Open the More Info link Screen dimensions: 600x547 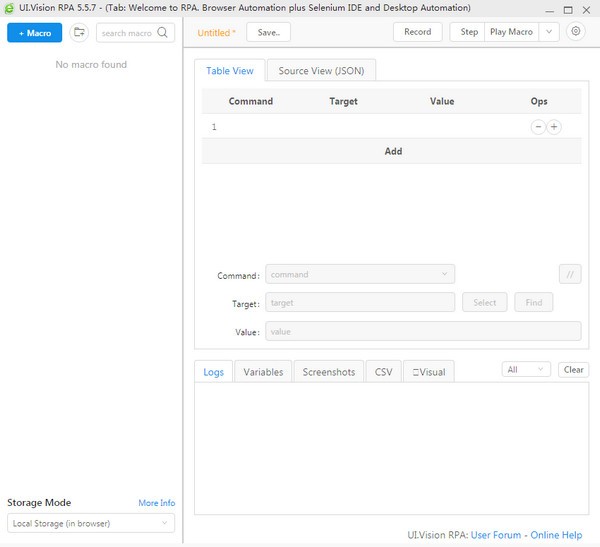pyautogui.click(x=157, y=503)
